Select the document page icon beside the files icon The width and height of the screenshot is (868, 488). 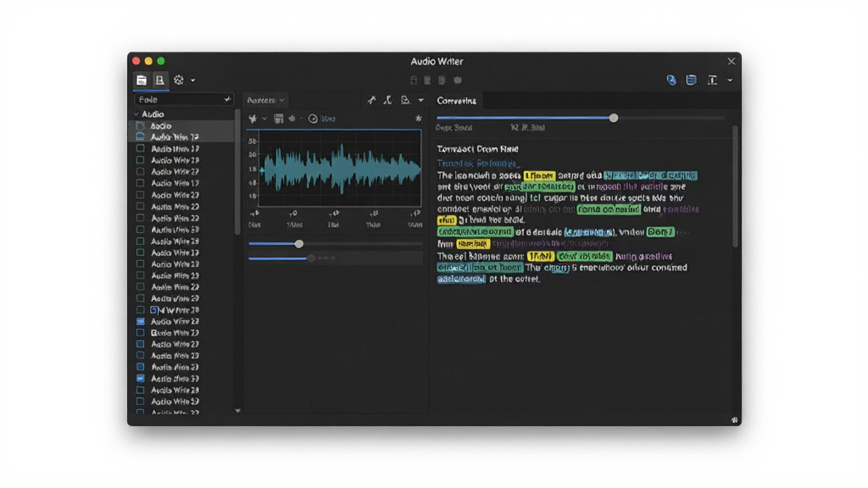coord(159,80)
